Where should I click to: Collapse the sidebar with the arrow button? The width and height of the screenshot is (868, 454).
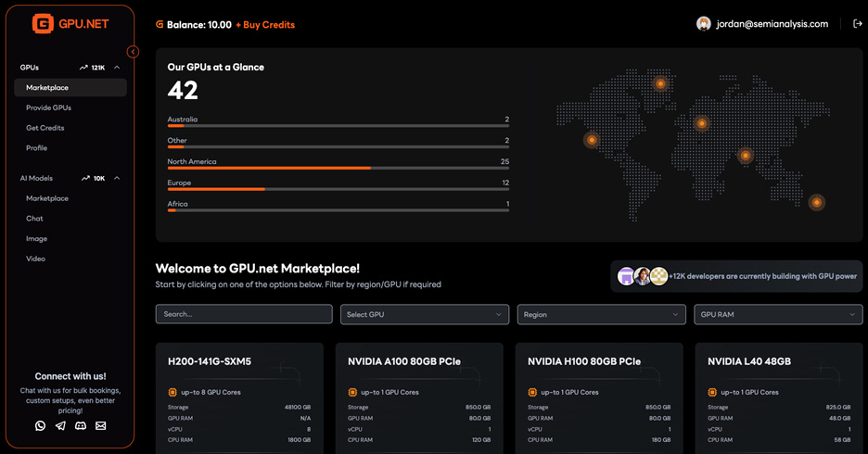pos(133,52)
